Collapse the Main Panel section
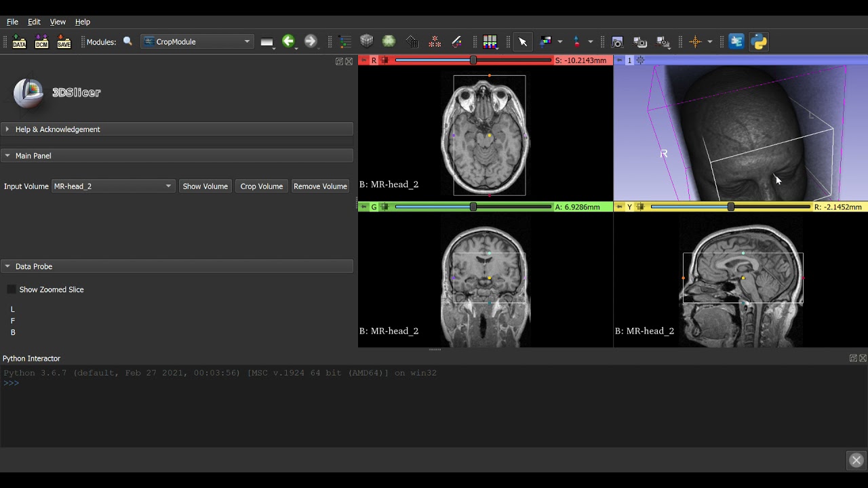Image resolution: width=868 pixels, height=488 pixels. pyautogui.click(x=177, y=155)
